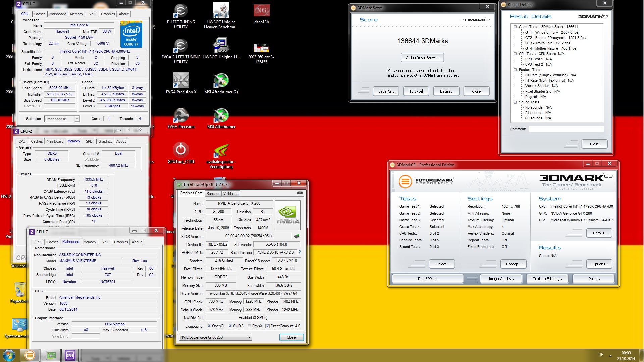Click Select... tests button in 3DMark03

pos(443,264)
